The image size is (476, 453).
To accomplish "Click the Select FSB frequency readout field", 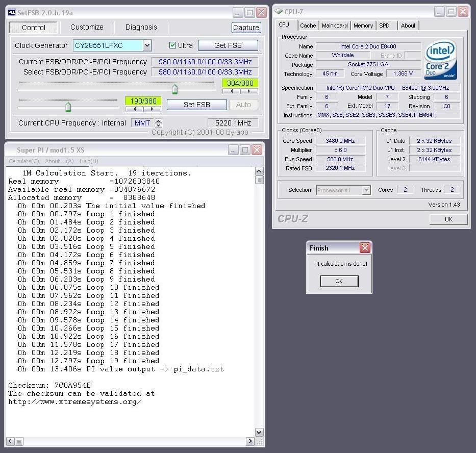I will point(205,72).
